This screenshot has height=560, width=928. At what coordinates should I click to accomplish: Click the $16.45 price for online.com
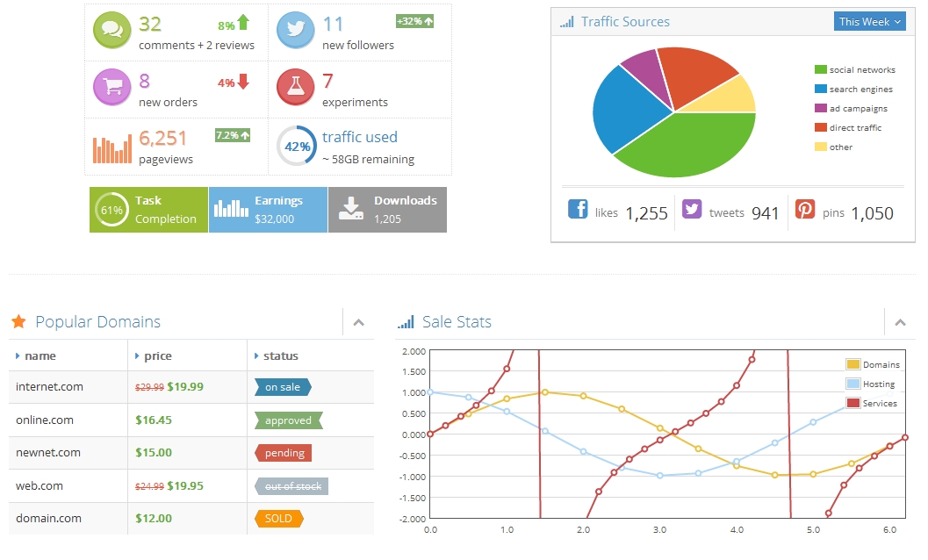(x=154, y=420)
